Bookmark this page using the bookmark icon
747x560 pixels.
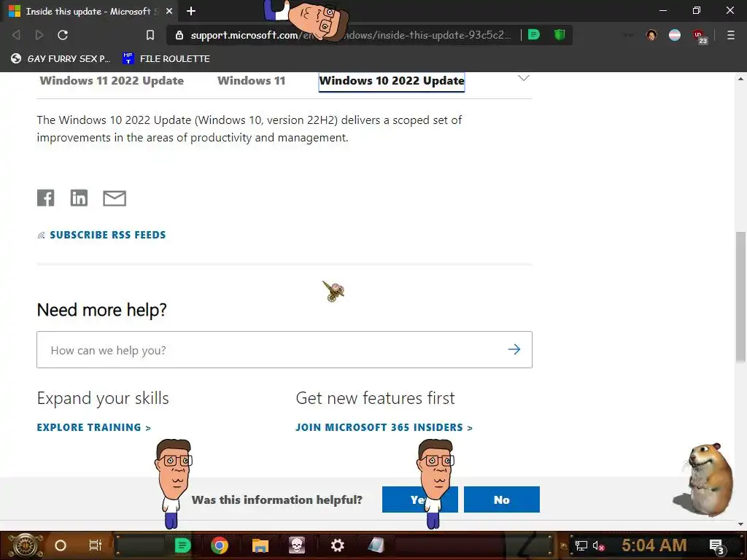coord(150,35)
